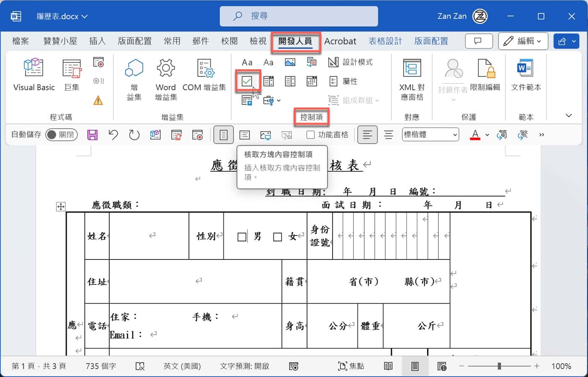This screenshot has width=588, height=377.
Task: Click record macro icon in quick access toolbar
Action: [x=197, y=135]
